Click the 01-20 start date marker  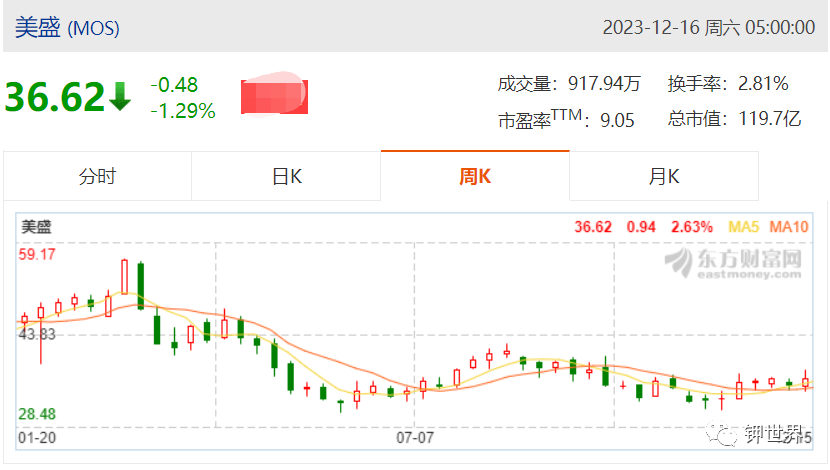[37, 438]
